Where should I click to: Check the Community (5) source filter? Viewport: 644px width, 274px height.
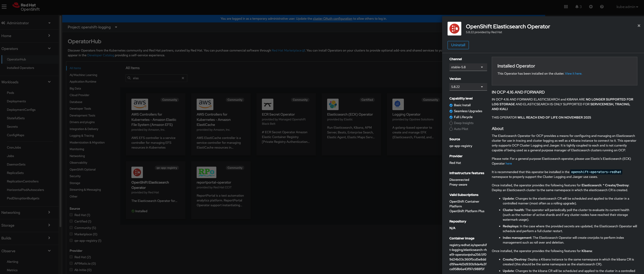71,228
